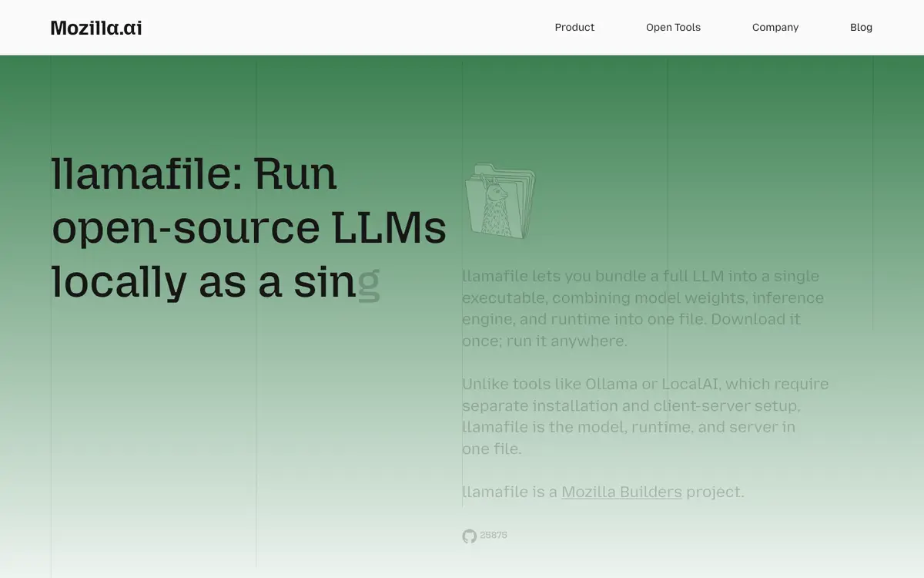The image size is (924, 578).
Task: Open the Product menu
Action: point(574,27)
